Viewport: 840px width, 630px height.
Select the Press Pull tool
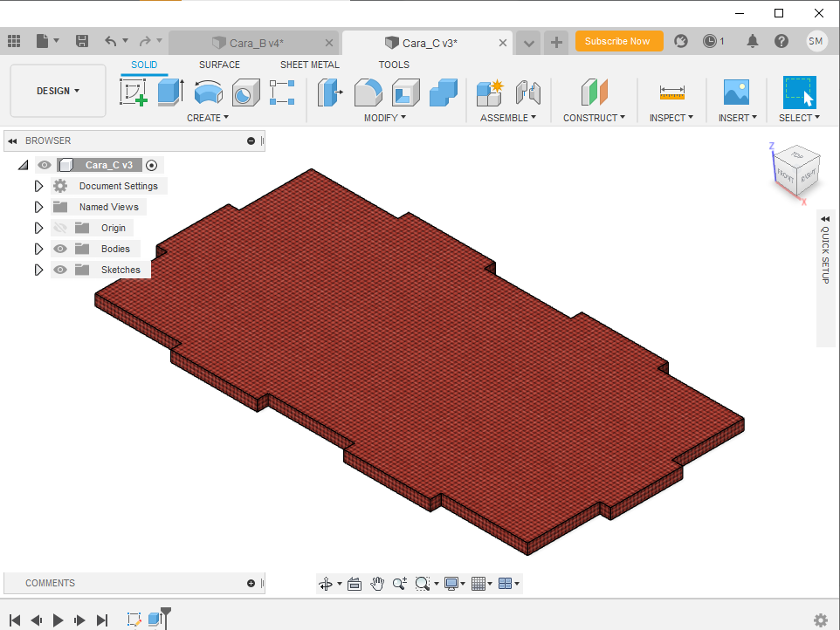point(330,92)
